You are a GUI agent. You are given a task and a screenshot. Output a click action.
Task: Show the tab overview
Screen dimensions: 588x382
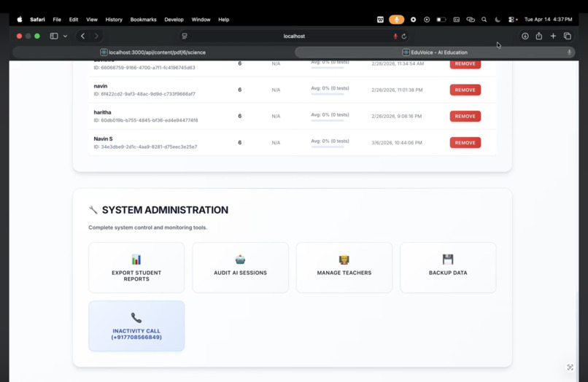[x=568, y=36]
